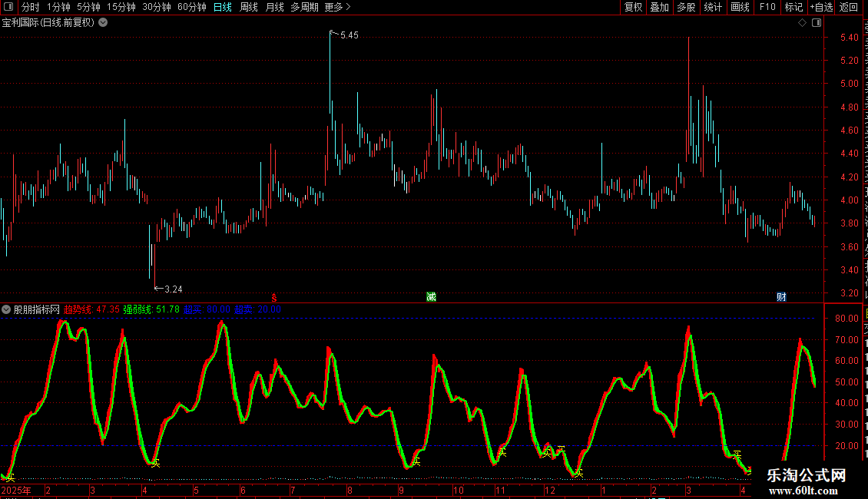
Task: Select the 5分钟 period
Action: [88, 7]
